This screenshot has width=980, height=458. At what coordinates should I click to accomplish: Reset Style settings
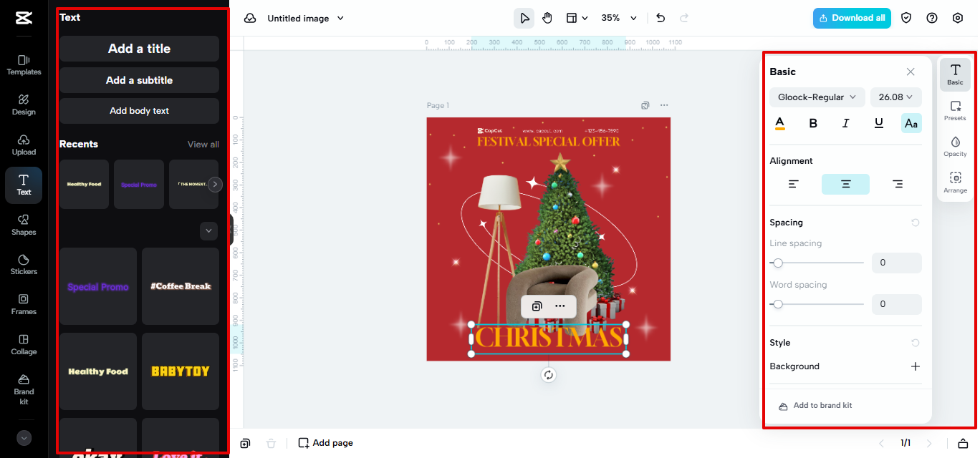[916, 343]
